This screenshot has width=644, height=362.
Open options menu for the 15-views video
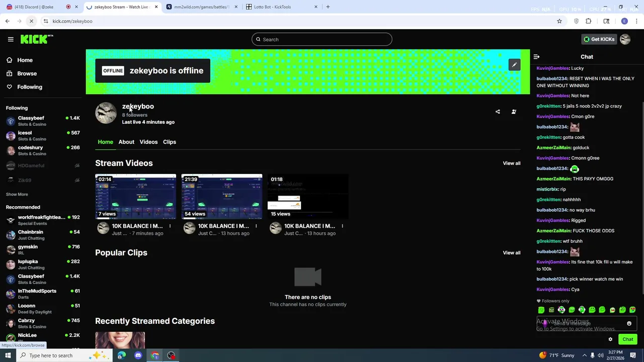(x=342, y=226)
